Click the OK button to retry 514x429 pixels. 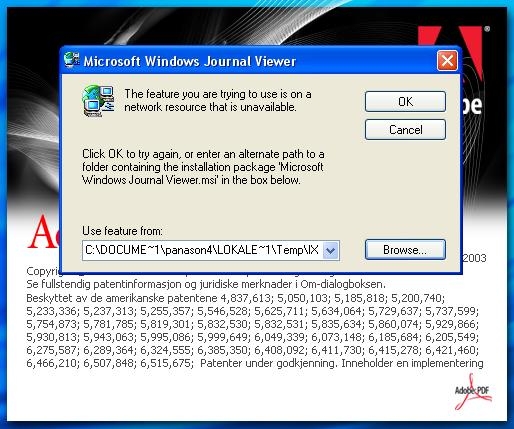(x=405, y=101)
